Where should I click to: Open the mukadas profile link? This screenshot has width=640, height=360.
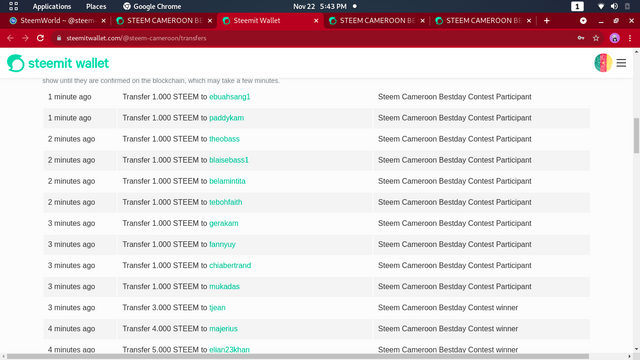point(224,287)
